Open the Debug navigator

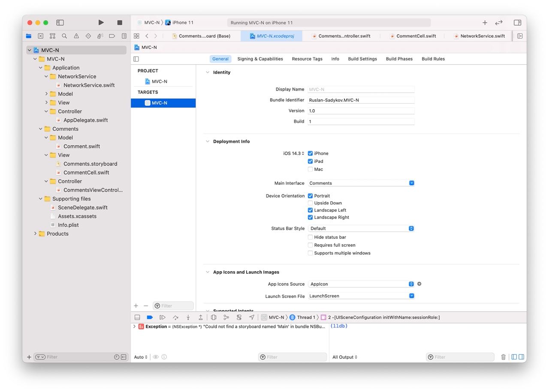[100, 36]
